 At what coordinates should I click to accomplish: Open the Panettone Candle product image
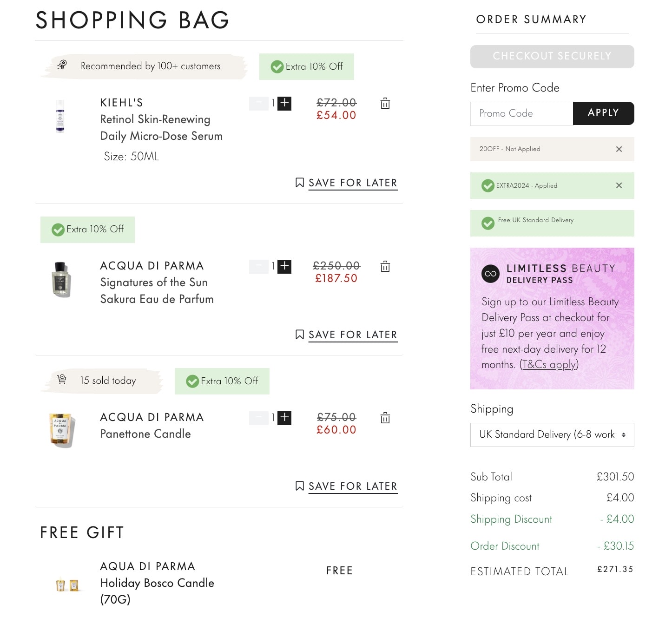(x=61, y=430)
